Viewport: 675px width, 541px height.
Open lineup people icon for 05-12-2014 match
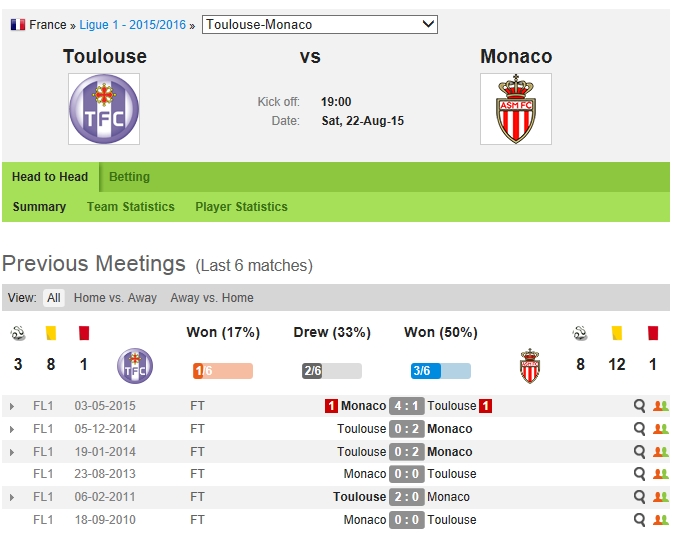[x=660, y=429]
